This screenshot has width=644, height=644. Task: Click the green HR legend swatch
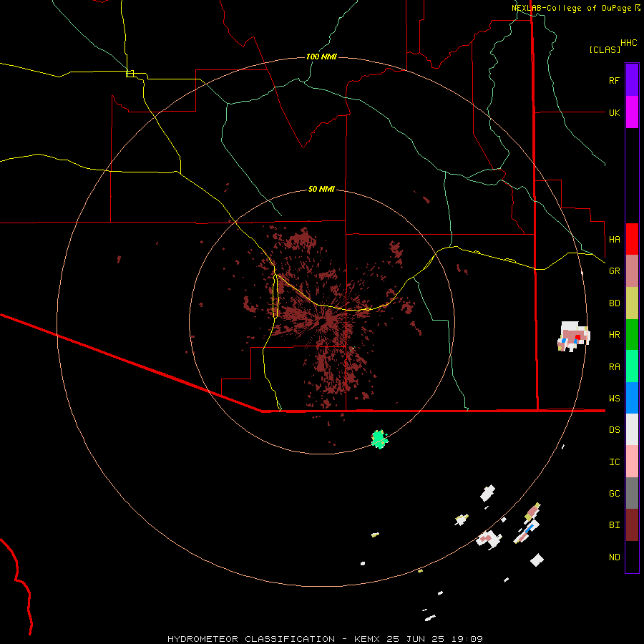click(x=632, y=334)
